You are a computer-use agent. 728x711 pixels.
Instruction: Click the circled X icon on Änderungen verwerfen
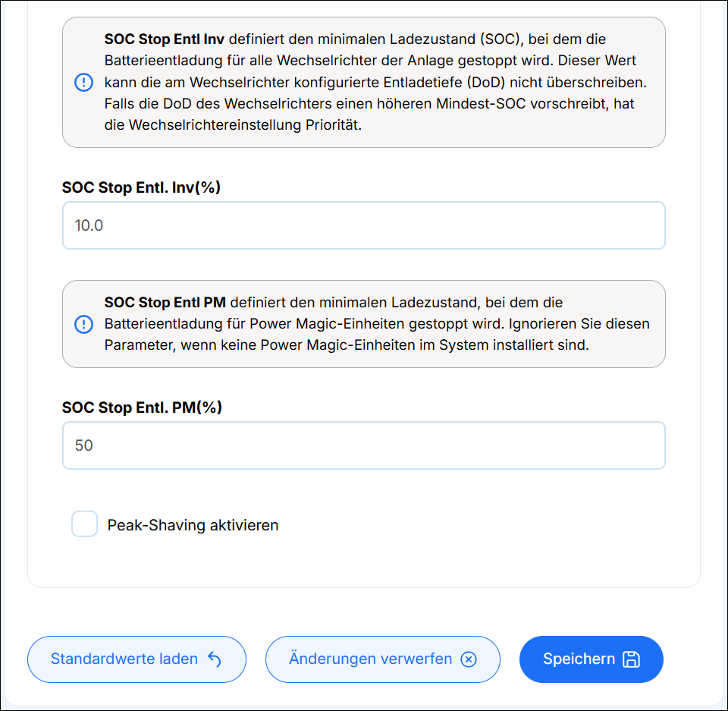[469, 659]
